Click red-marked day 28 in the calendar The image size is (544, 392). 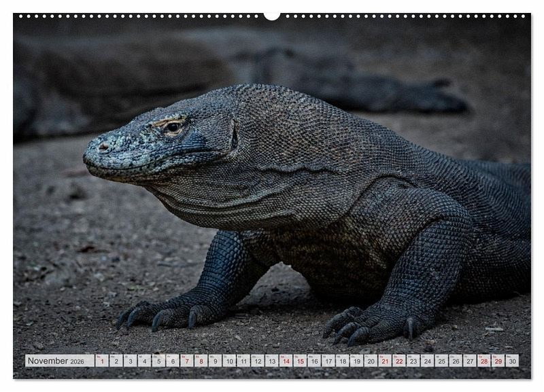483,361
